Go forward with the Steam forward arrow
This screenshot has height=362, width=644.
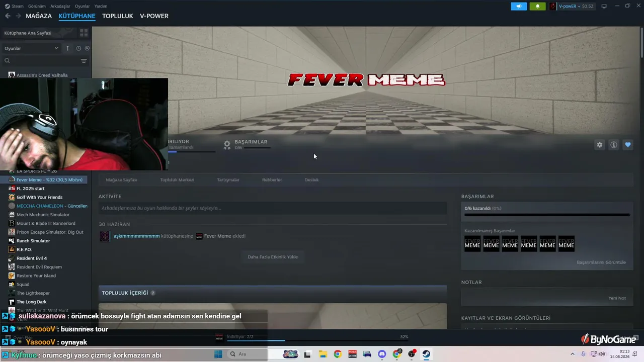tap(18, 16)
